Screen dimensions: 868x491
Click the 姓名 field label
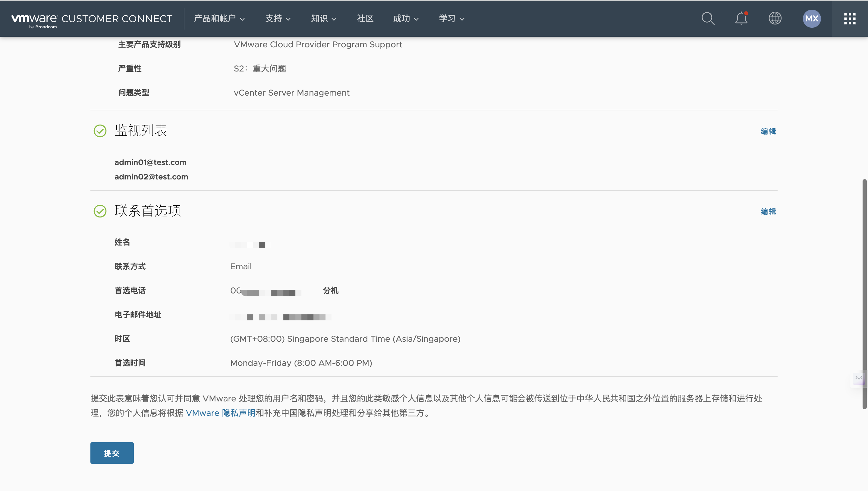122,242
